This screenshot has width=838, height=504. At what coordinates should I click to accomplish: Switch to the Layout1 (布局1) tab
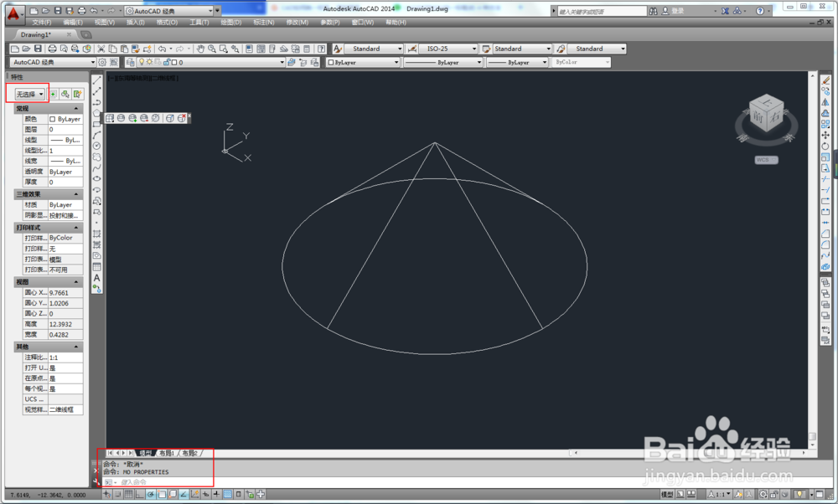coord(167,453)
